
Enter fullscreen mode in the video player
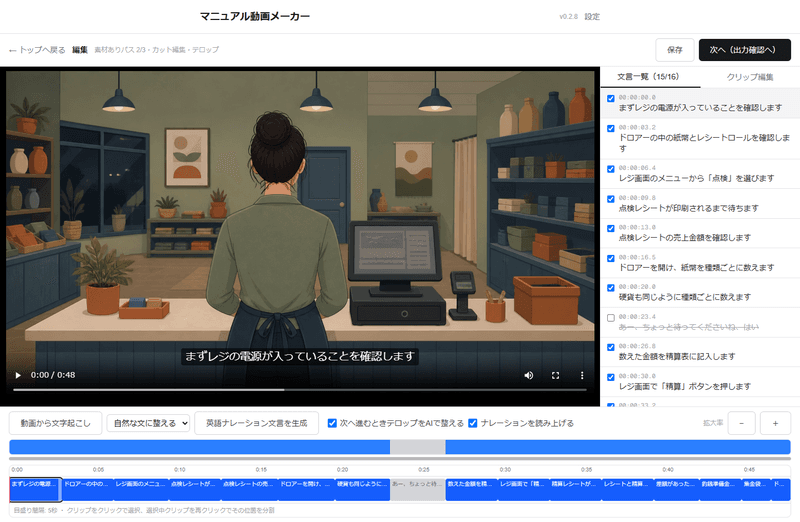pos(556,375)
